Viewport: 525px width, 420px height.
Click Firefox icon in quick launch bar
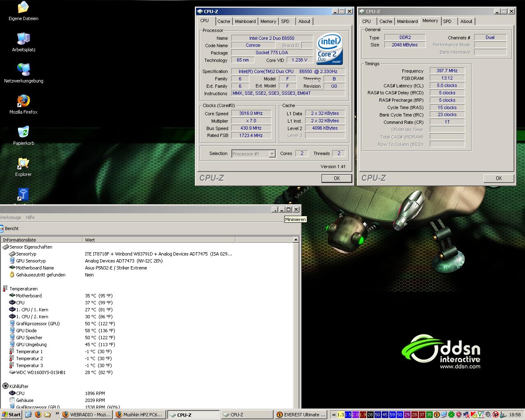[38, 415]
